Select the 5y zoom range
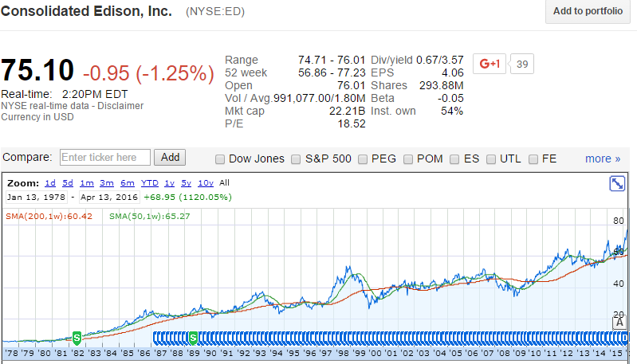637x364 pixels. coord(186,182)
